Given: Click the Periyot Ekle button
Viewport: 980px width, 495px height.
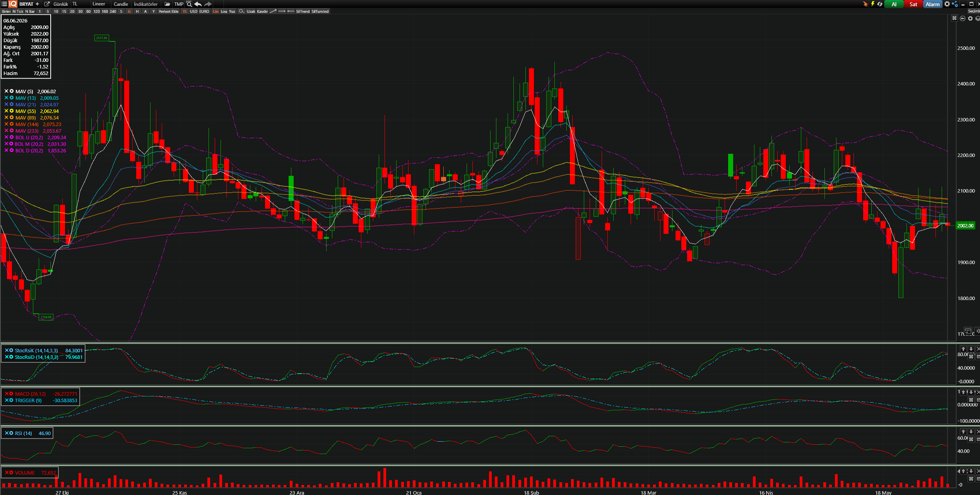Looking at the screenshot, I should click(169, 11).
